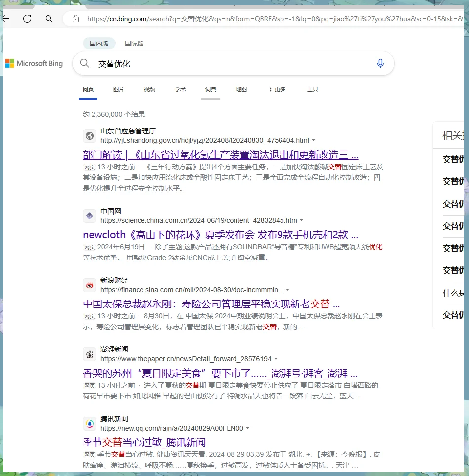This screenshot has height=476, width=469.
Task: Click the 澎湃新闻 site favicon
Action: [90, 354]
